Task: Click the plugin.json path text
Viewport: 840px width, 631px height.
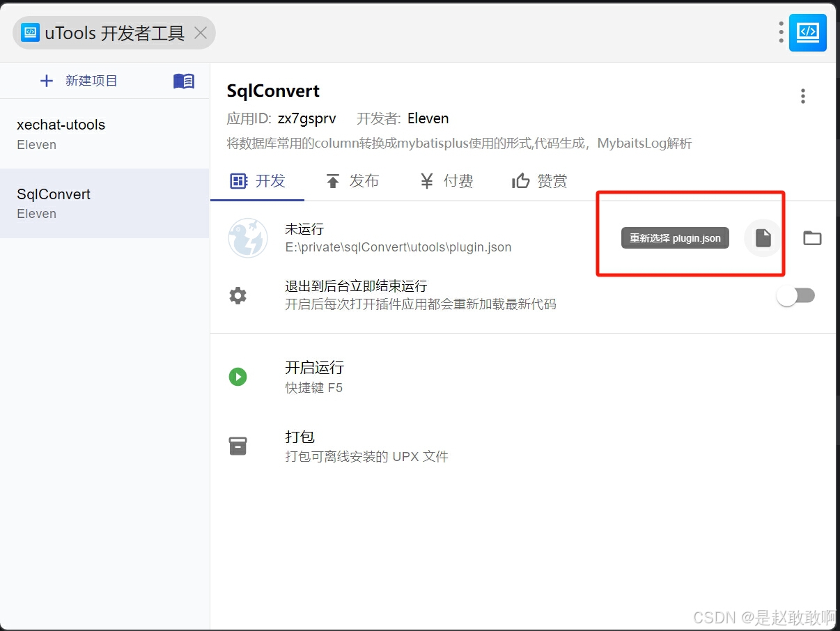Action: [x=398, y=247]
